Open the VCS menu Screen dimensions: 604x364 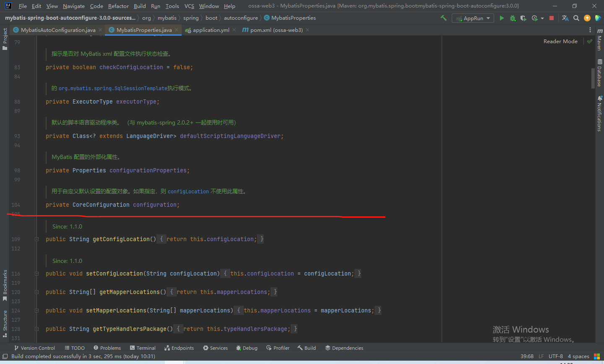tap(189, 6)
